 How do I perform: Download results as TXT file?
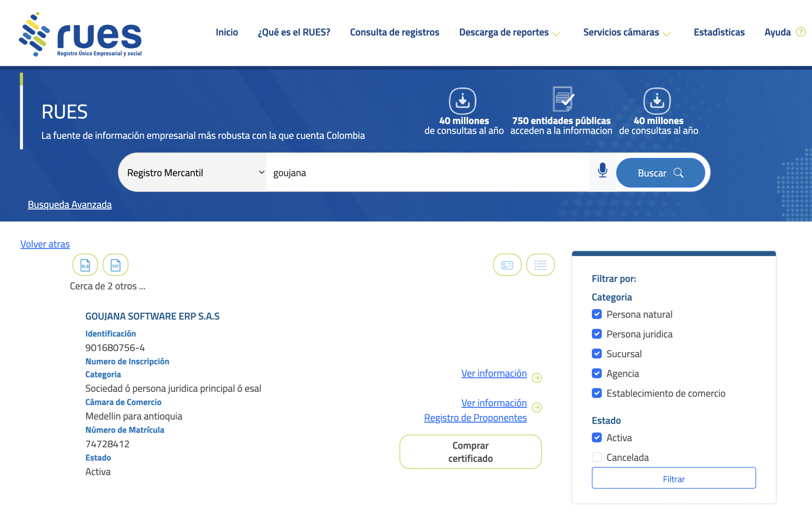[115, 265]
